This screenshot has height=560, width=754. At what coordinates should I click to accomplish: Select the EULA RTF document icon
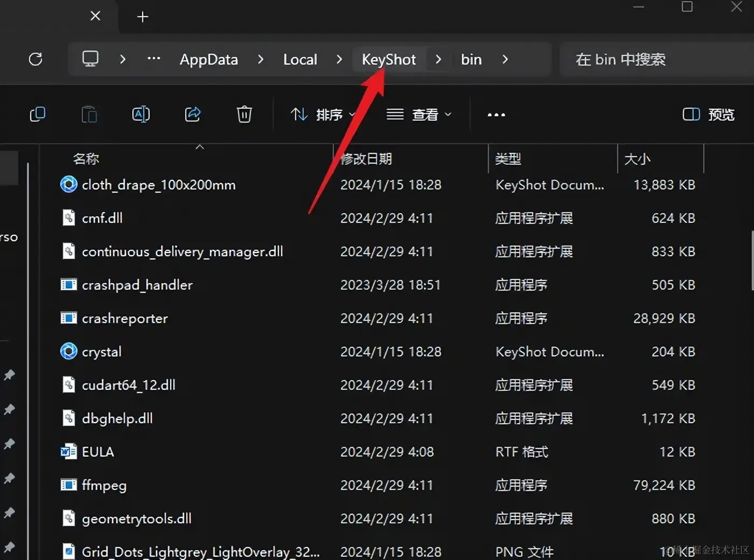[x=68, y=451]
